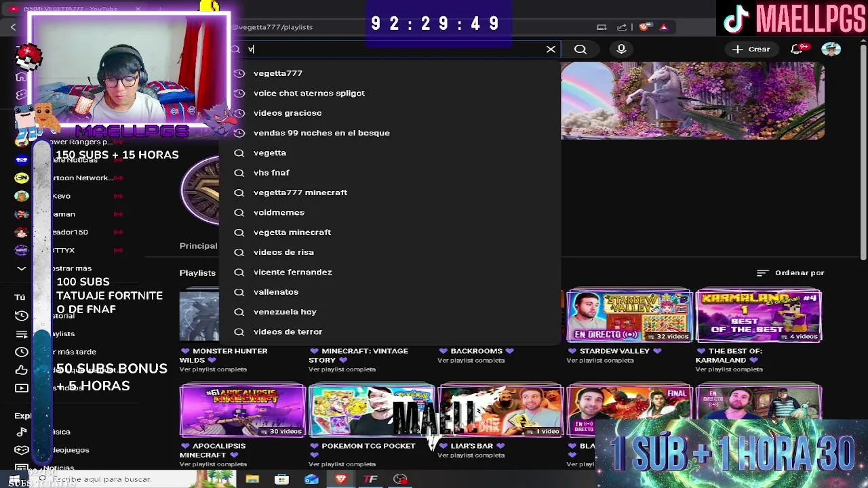Open History clock icon in sidebar
This screenshot has height=488, width=868.
21,316
